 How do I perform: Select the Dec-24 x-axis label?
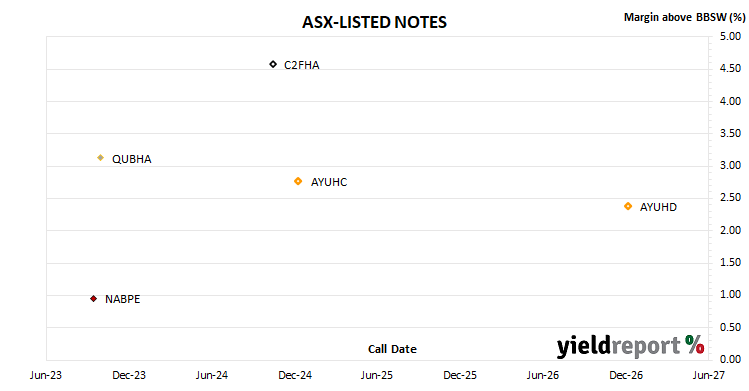point(295,375)
